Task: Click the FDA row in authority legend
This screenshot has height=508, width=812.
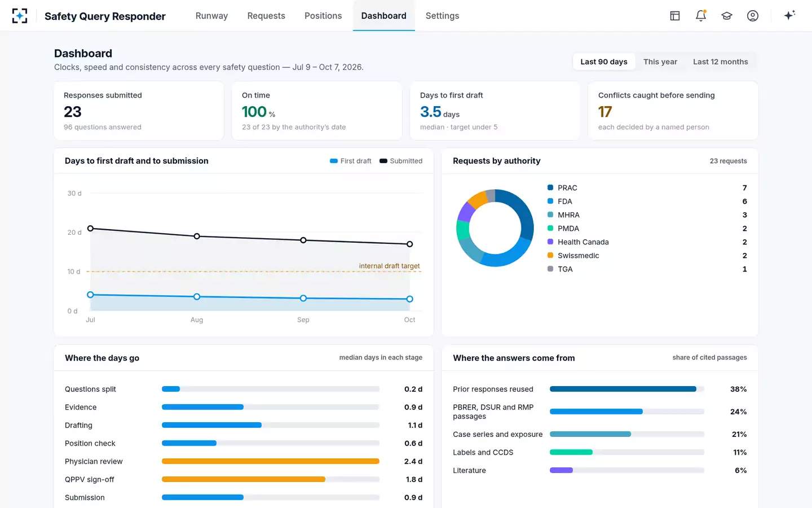Action: point(647,202)
